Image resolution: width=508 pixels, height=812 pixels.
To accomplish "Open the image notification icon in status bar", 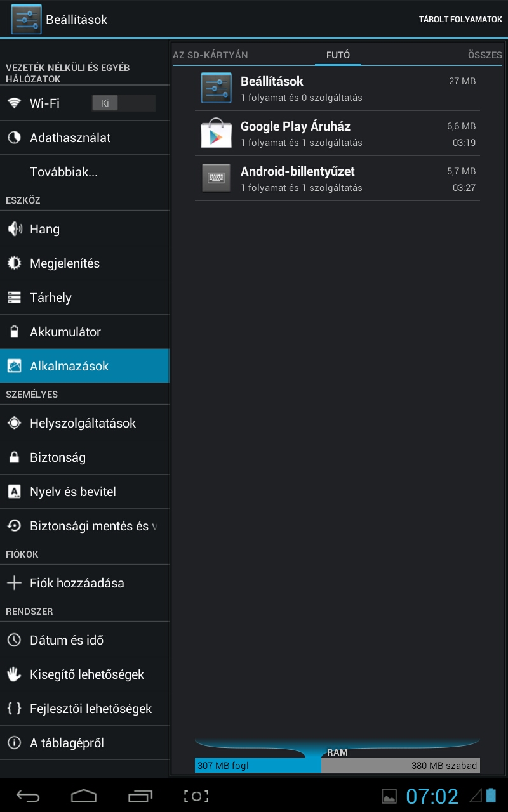I will coord(389,796).
